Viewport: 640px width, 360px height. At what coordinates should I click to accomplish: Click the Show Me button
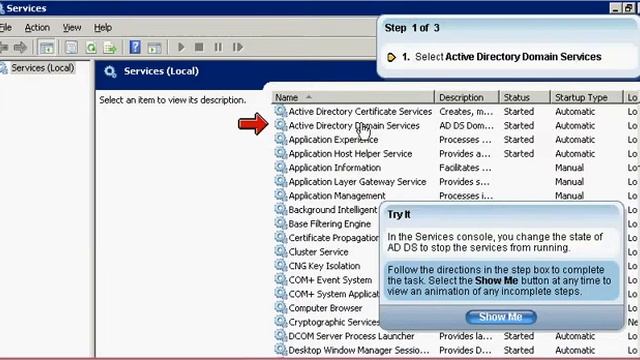click(501, 317)
